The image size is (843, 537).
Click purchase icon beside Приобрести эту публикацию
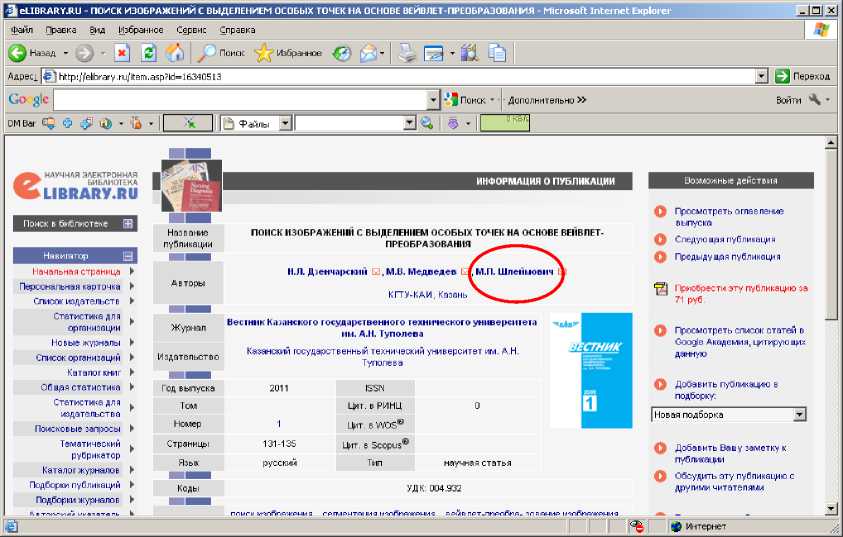[x=660, y=289]
